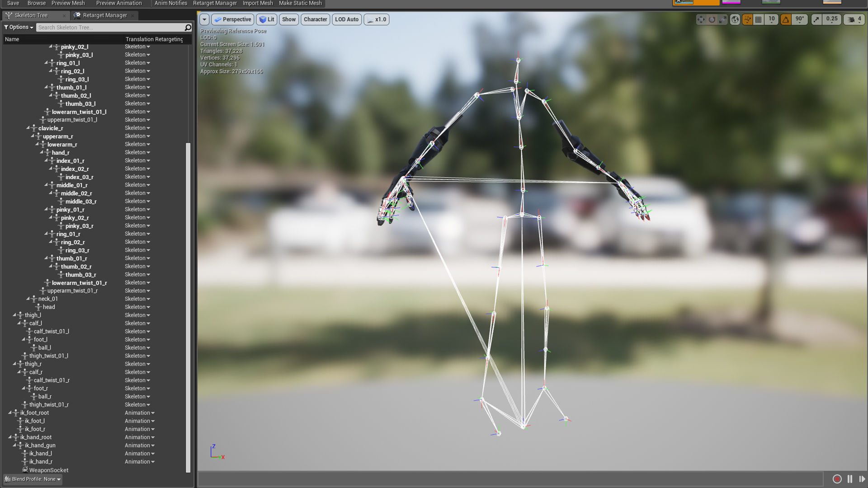Image resolution: width=868 pixels, height=488 pixels.
Task: Click Browse in the top toolbar
Action: coord(37,3)
